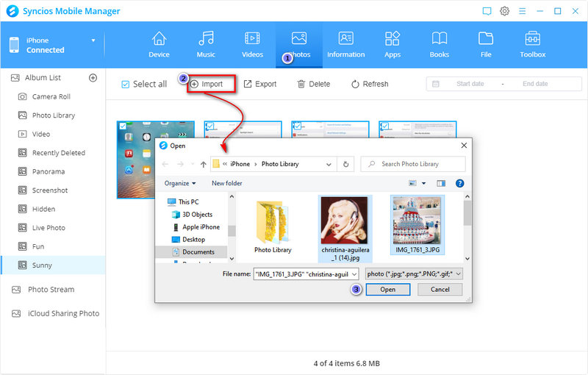Open the photo file type filter dropdown

click(x=414, y=274)
